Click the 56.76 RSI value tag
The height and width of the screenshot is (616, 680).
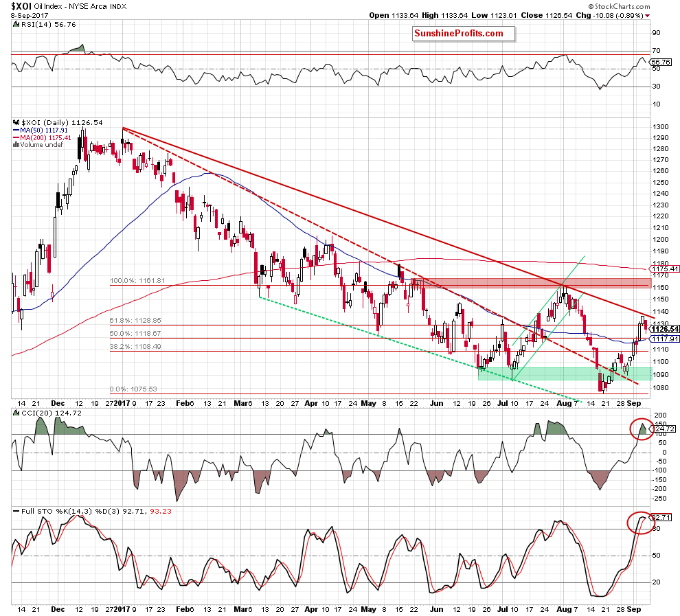661,62
